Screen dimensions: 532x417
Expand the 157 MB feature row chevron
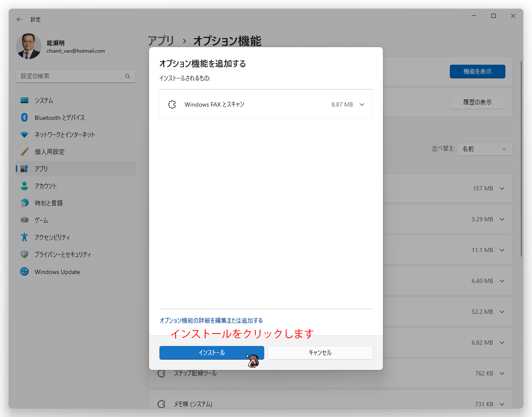tap(502, 188)
